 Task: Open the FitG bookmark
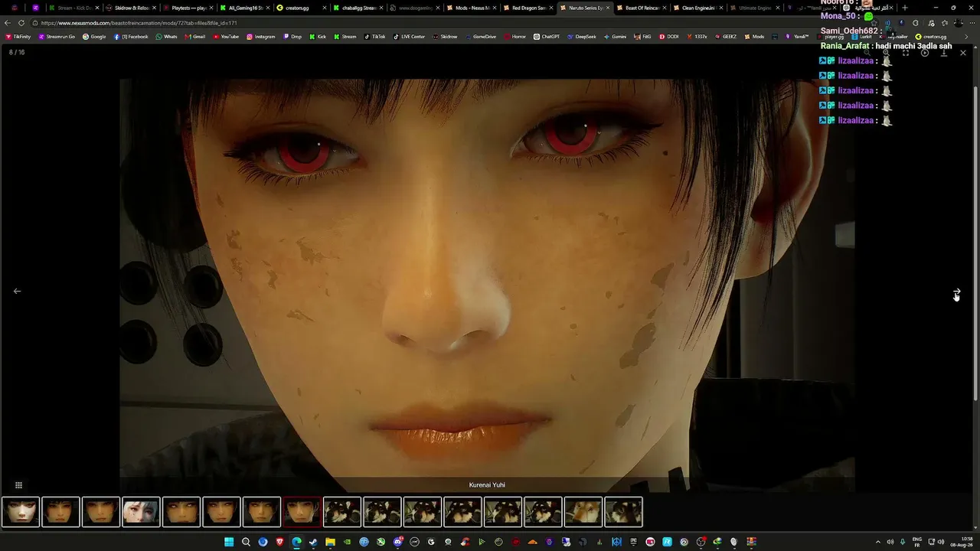pyautogui.click(x=642, y=37)
